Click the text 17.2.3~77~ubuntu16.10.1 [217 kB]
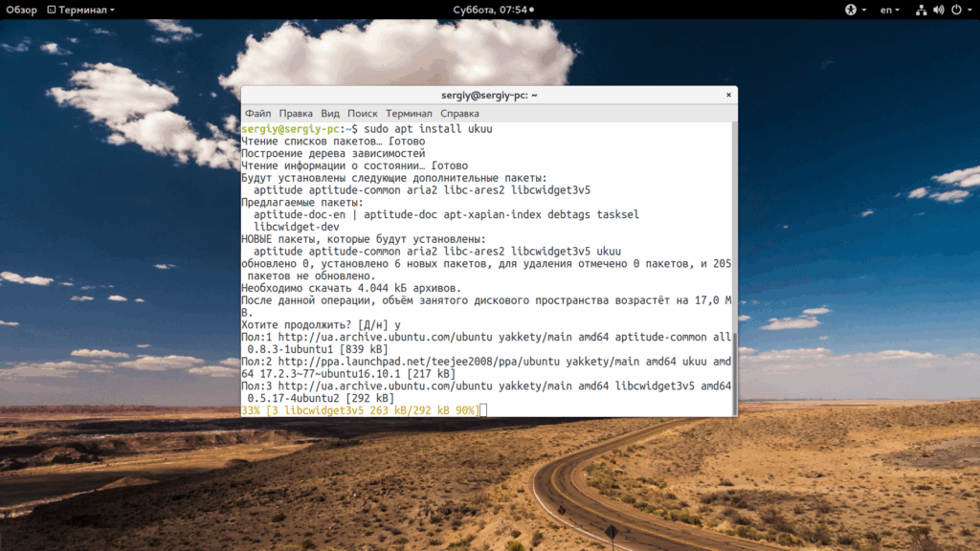 (x=358, y=374)
